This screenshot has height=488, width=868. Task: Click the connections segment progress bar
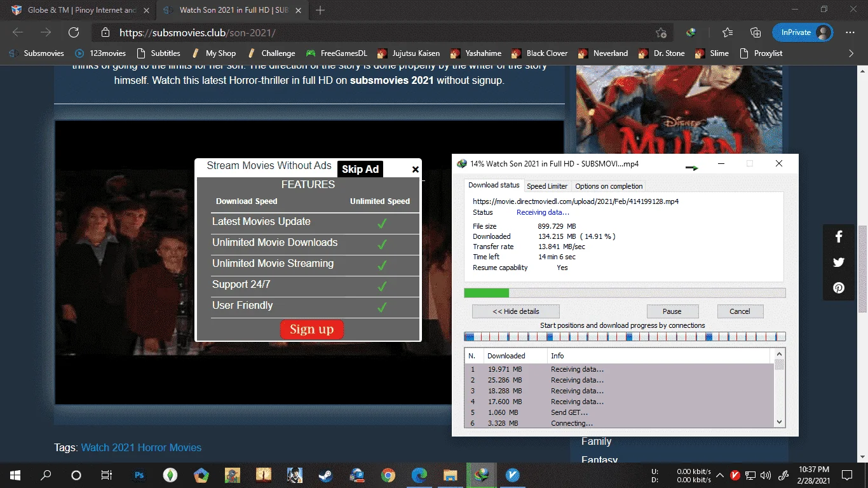coord(625,337)
